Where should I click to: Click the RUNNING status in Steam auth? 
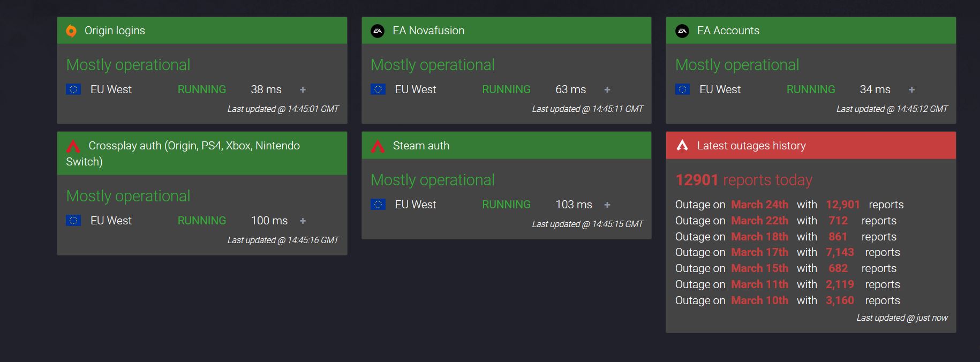click(506, 205)
